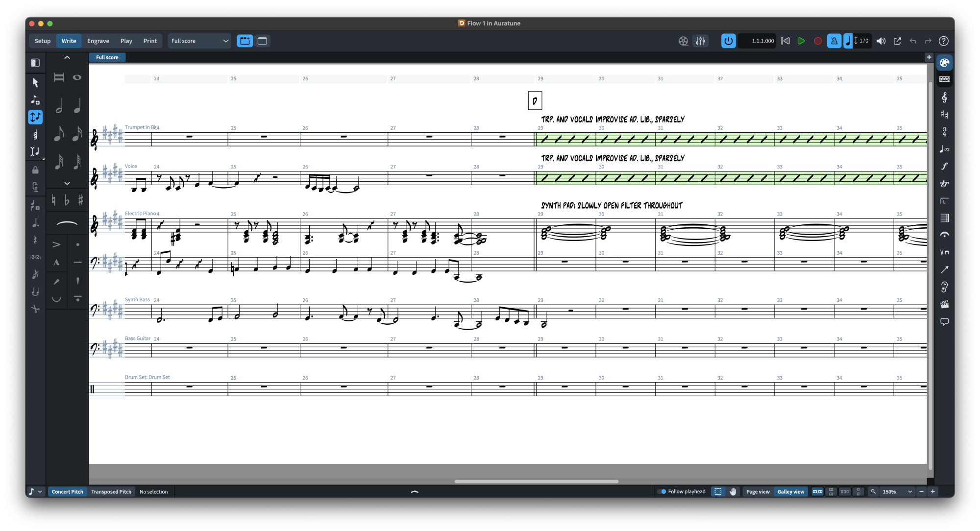The image size is (980, 531).
Task: Switch to the Engrave mode tab
Action: click(x=98, y=41)
